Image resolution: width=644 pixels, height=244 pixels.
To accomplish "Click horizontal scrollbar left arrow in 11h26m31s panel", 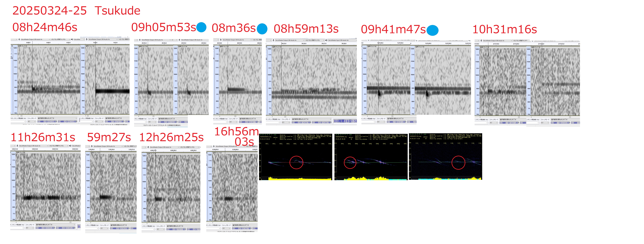I will click(16, 222).
